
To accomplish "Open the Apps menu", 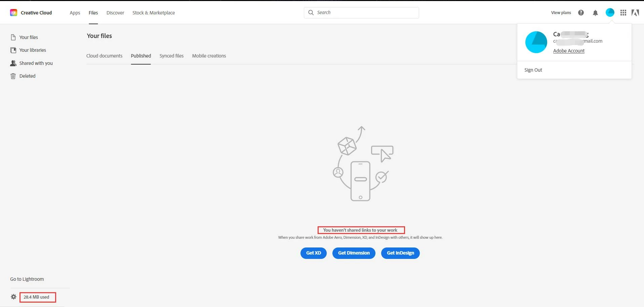I will (75, 13).
